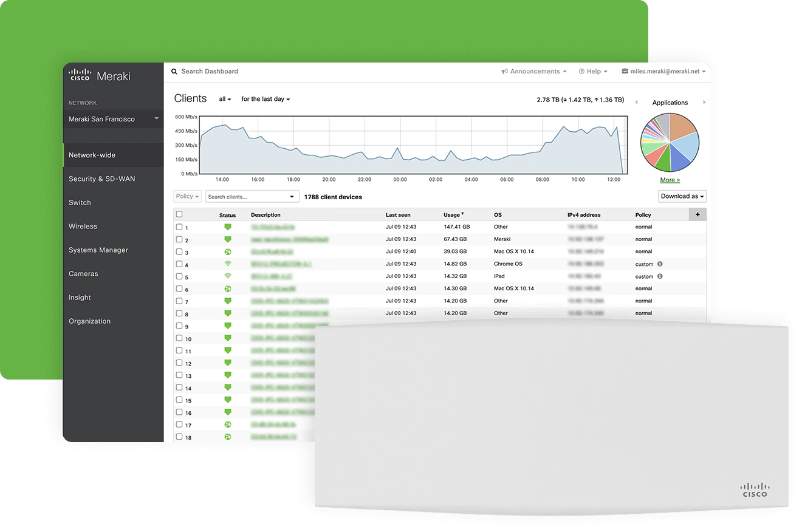Click info icon in row 4 Policy

[x=660, y=264]
